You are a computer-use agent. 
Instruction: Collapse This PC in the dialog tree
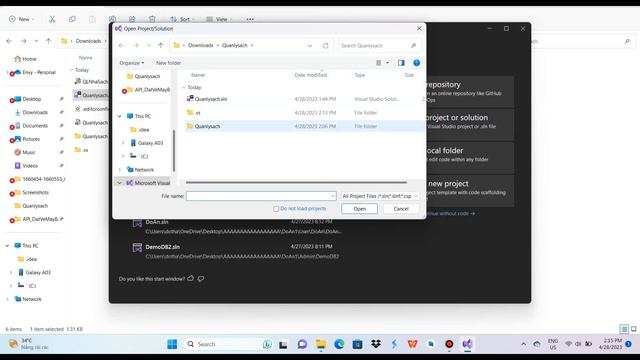(120, 116)
